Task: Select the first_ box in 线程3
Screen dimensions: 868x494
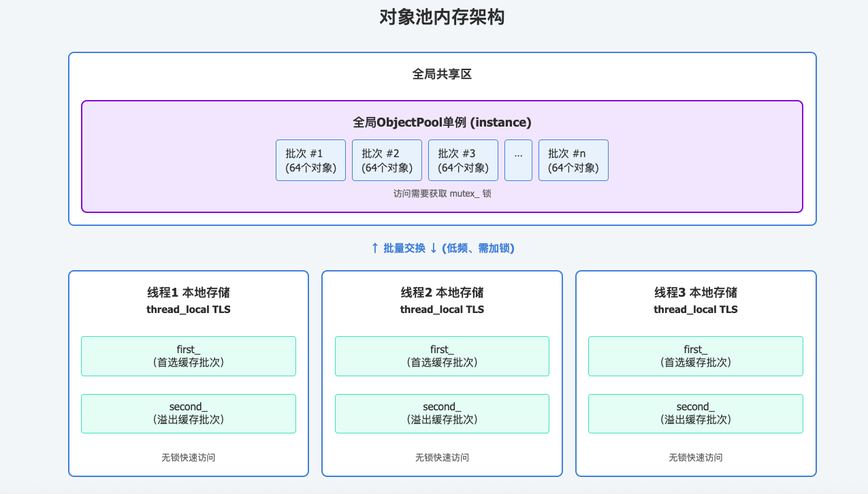Action: coord(696,356)
